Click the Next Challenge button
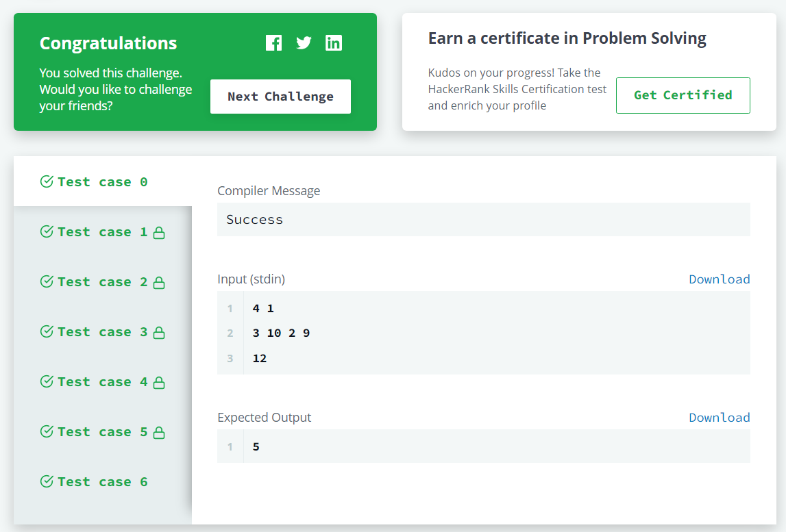Image resolution: width=786 pixels, height=532 pixels. click(280, 97)
